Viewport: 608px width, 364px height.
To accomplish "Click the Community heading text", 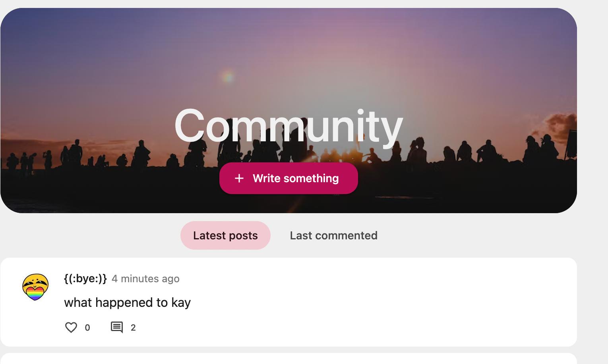I will (289, 126).
